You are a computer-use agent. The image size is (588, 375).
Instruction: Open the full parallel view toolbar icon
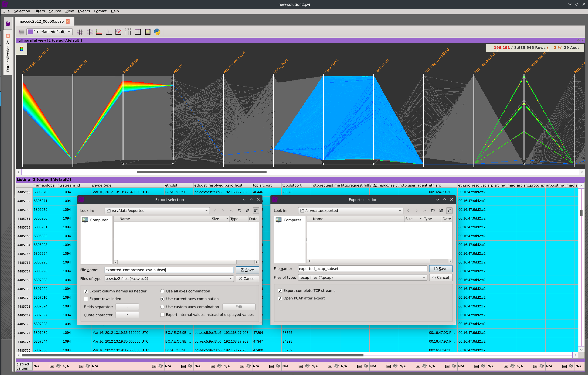[80, 32]
